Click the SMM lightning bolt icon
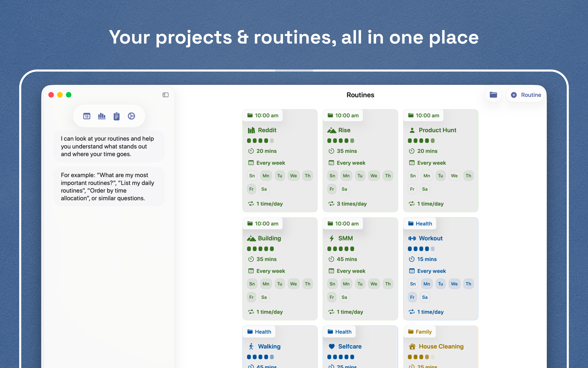Screen dimensions: 588x368 332,238
